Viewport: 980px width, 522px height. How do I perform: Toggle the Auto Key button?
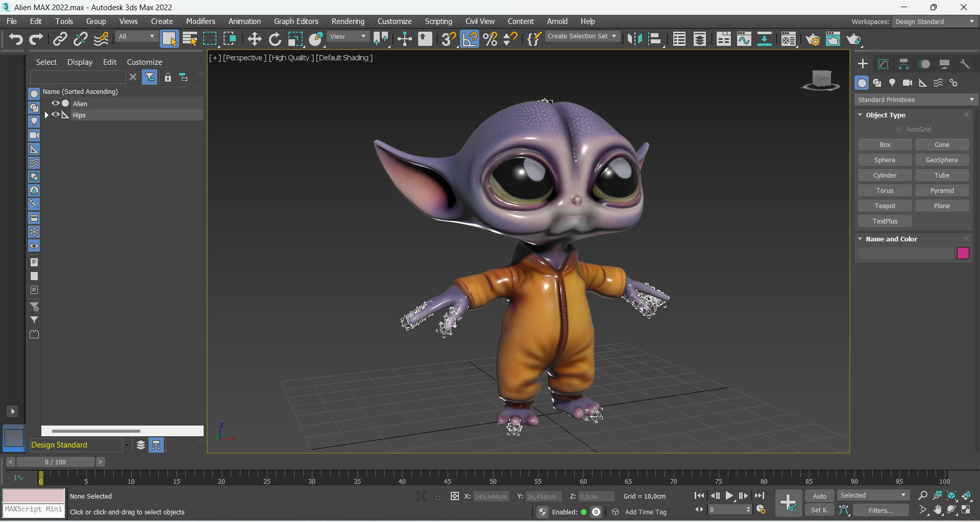click(x=820, y=496)
